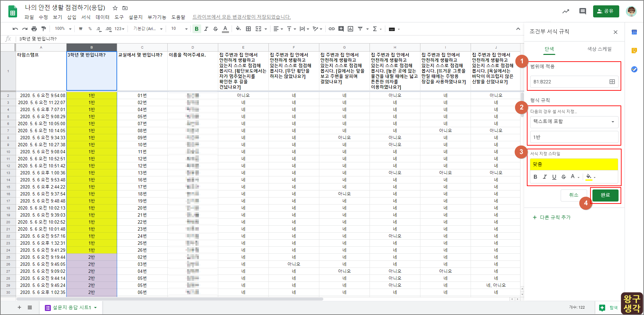Star the document with the star icon

coord(115,8)
